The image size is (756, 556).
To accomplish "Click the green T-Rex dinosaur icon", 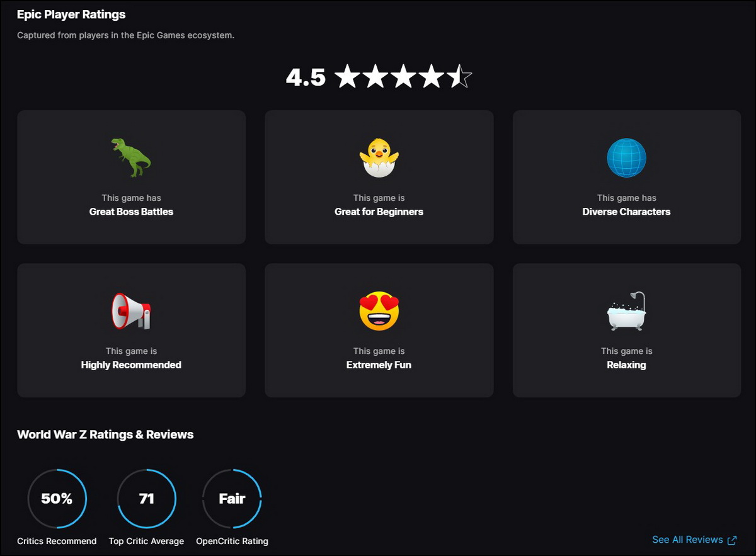I will tap(131, 157).
